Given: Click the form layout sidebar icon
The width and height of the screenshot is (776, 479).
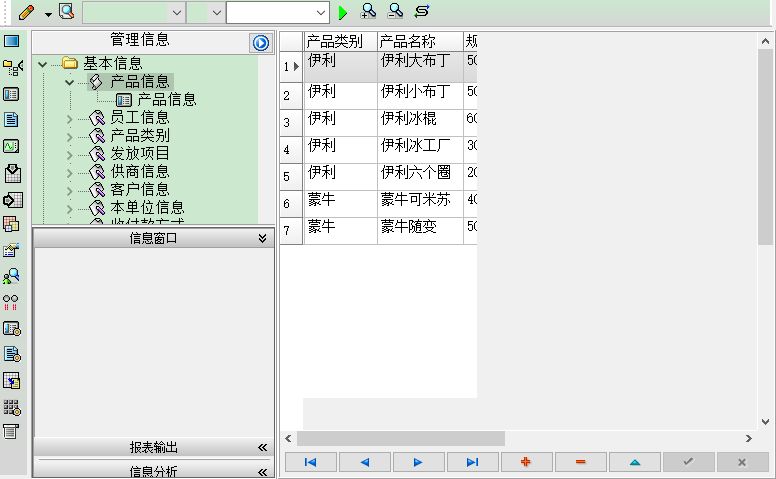Looking at the screenshot, I should coord(11,94).
